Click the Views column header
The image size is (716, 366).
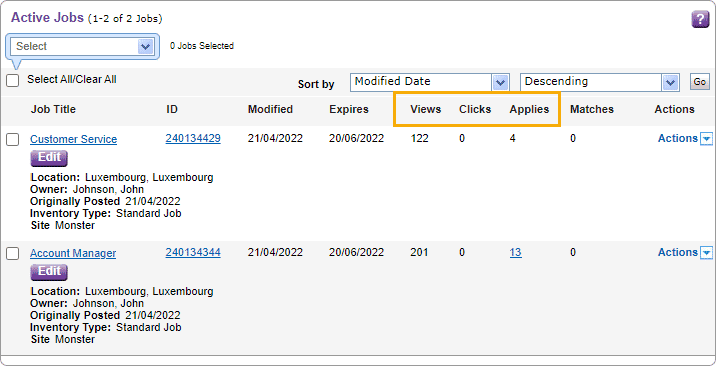click(426, 110)
